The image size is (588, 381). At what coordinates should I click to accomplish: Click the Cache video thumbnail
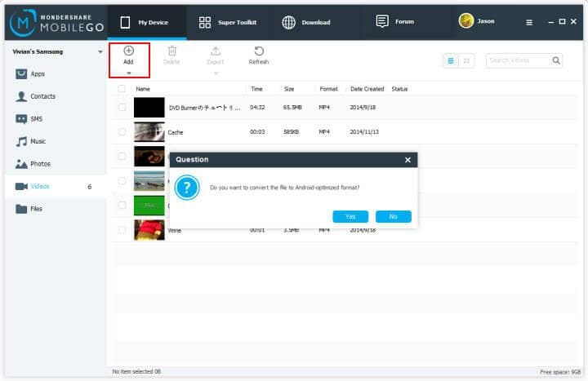tap(149, 132)
